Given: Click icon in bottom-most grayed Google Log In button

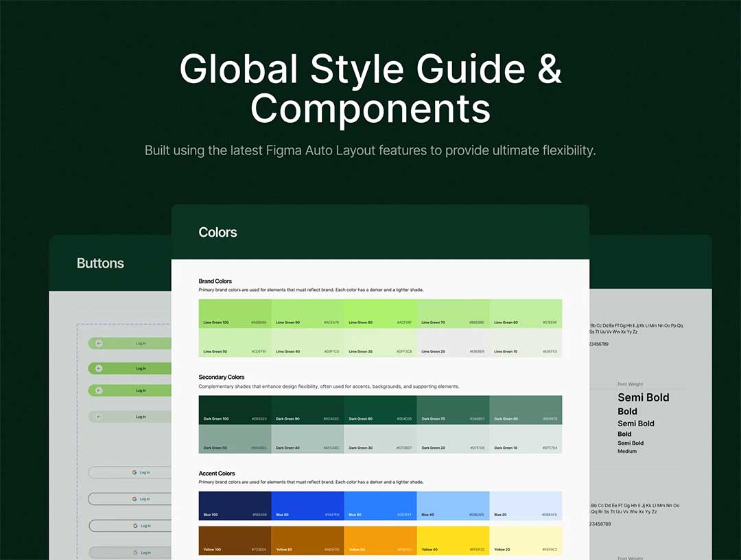Looking at the screenshot, I should coord(134,552).
